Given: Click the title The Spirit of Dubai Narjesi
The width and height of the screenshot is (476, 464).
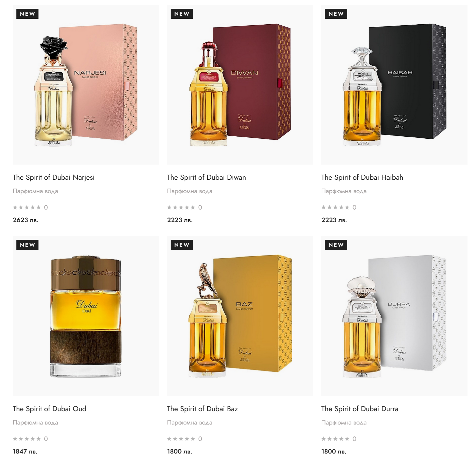Looking at the screenshot, I should [54, 177].
